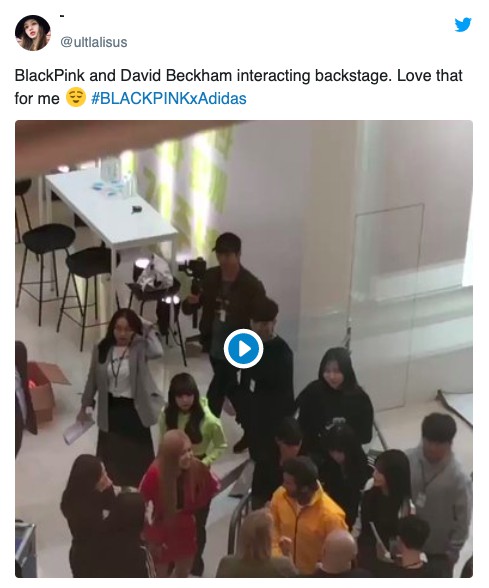Click the bald man's head in video

click(339, 548)
